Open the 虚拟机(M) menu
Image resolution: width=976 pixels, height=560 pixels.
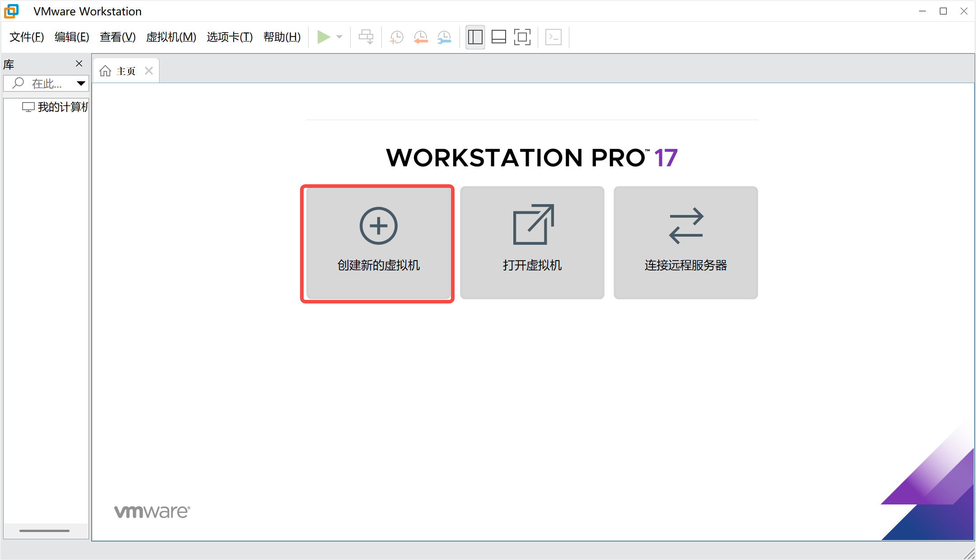point(171,37)
